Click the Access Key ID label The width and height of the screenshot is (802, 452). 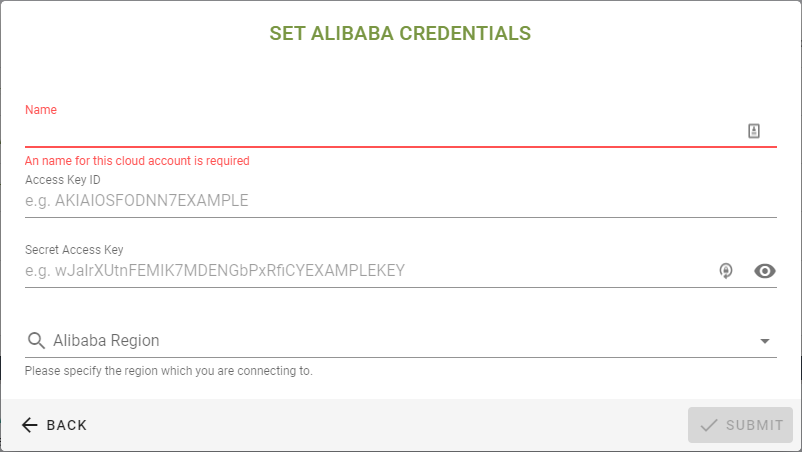[63, 180]
